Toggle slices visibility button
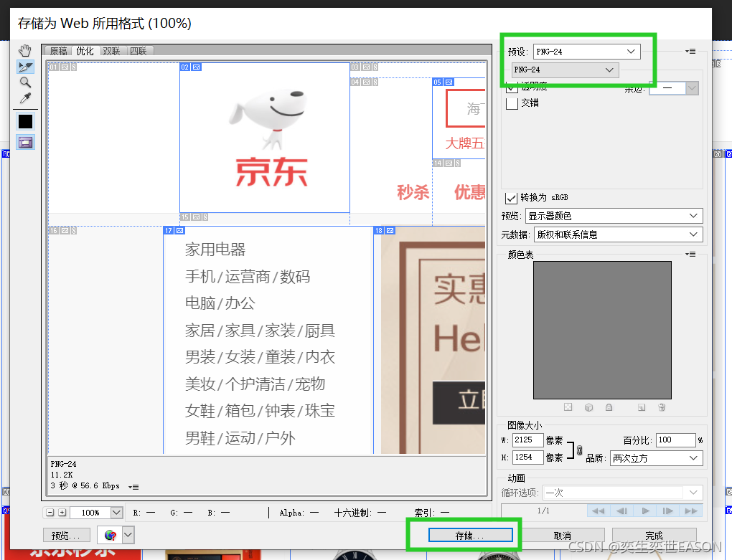 [25, 142]
